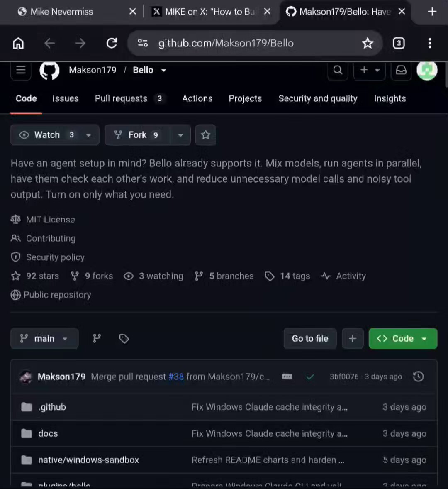Image resolution: width=448 pixels, height=489 pixels.
Task: Open the GitHub inbox notifications
Action: 401,70
